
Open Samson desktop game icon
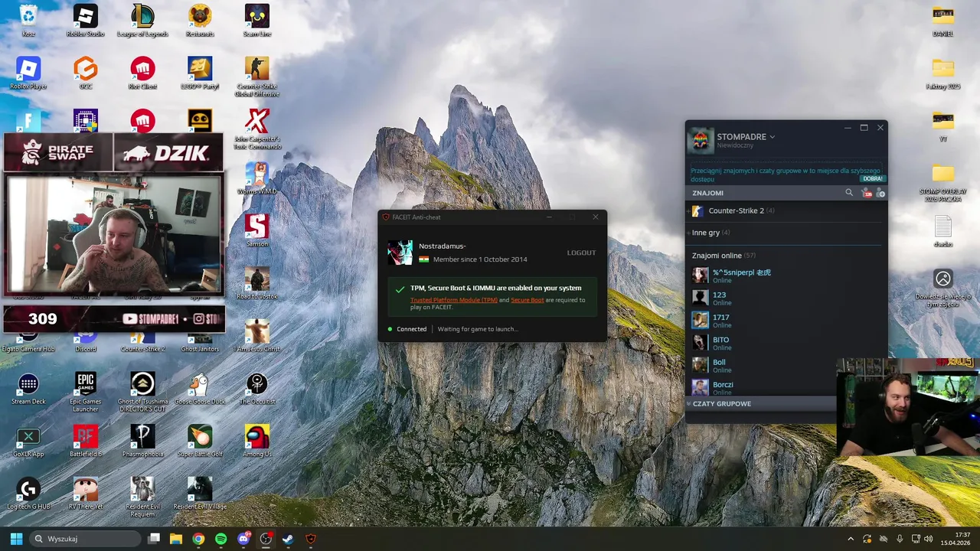point(256,231)
